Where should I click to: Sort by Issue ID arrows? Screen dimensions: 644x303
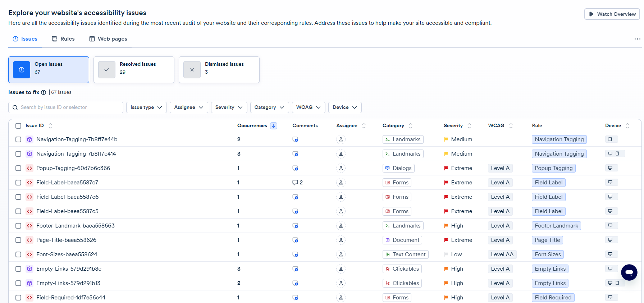tap(50, 126)
